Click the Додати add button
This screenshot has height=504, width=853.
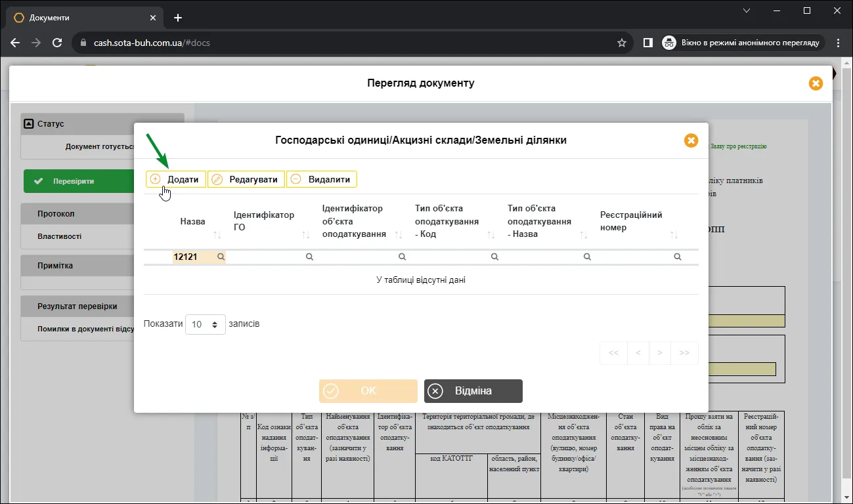pos(176,179)
